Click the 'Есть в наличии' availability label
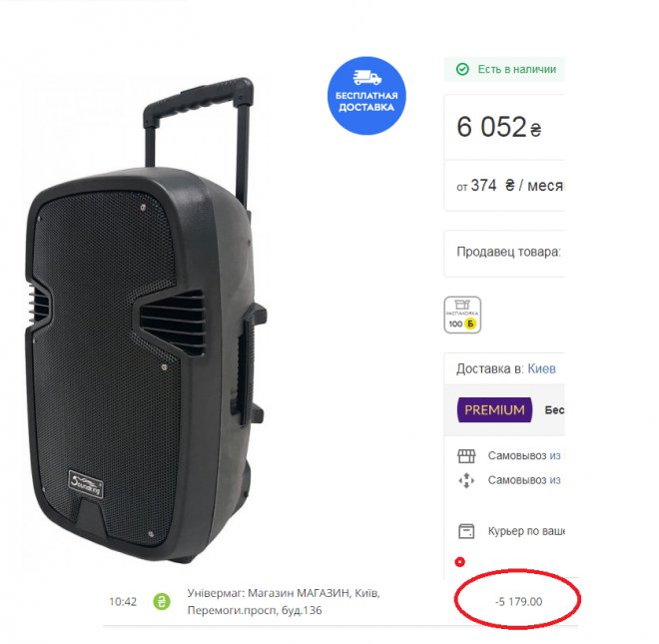Image resolution: width=659 pixels, height=644 pixels. click(x=516, y=69)
